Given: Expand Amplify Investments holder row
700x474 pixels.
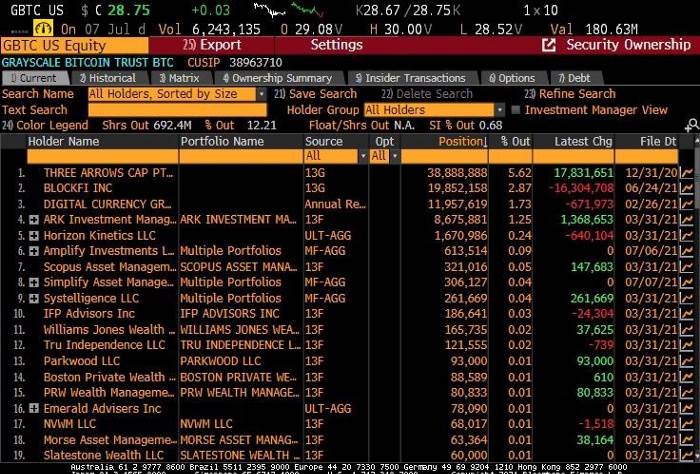Looking at the screenshot, I should tap(34, 251).
